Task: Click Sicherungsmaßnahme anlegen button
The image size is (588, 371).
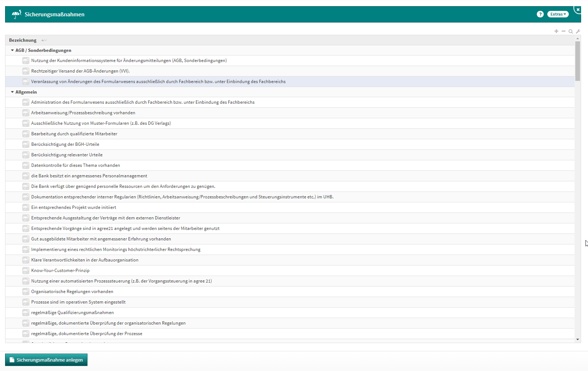Action: pyautogui.click(x=46, y=360)
